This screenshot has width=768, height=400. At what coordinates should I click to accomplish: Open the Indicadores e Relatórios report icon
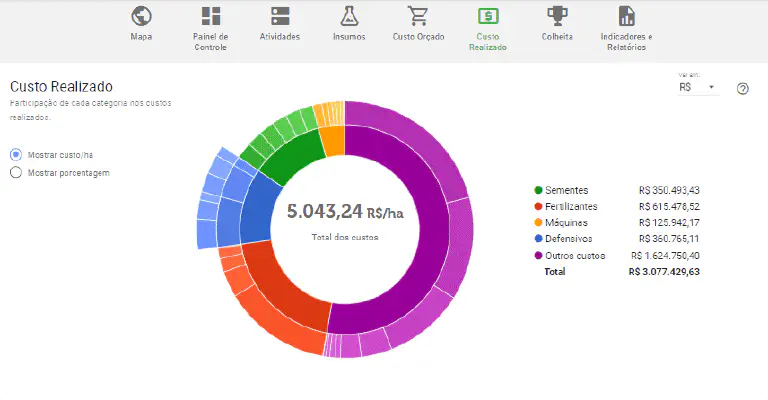coord(627,17)
